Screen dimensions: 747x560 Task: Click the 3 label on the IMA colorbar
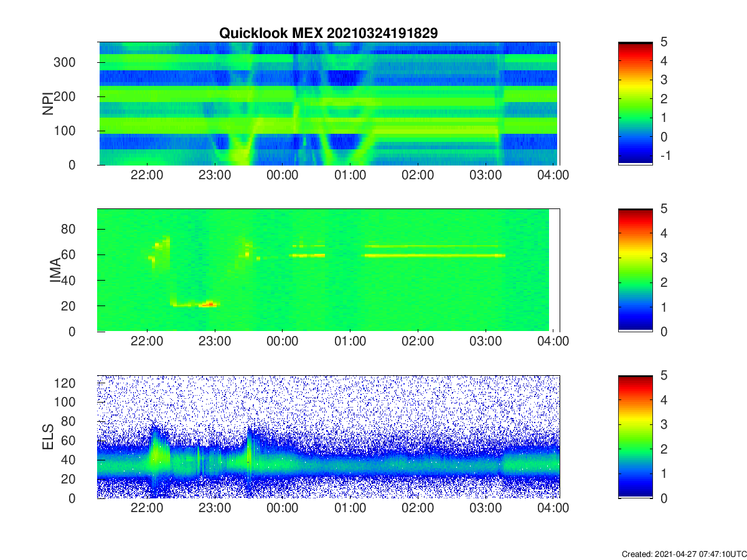click(664, 258)
